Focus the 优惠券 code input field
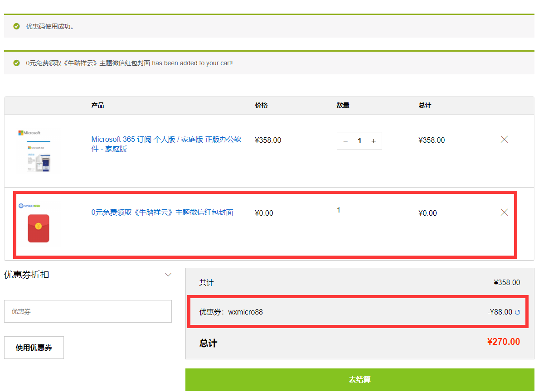Screen dimensions: 539x392 (x=88, y=311)
